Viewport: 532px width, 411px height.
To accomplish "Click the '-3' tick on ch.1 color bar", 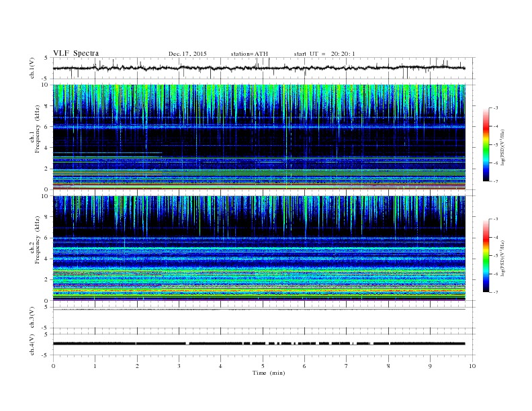I will point(495,108).
